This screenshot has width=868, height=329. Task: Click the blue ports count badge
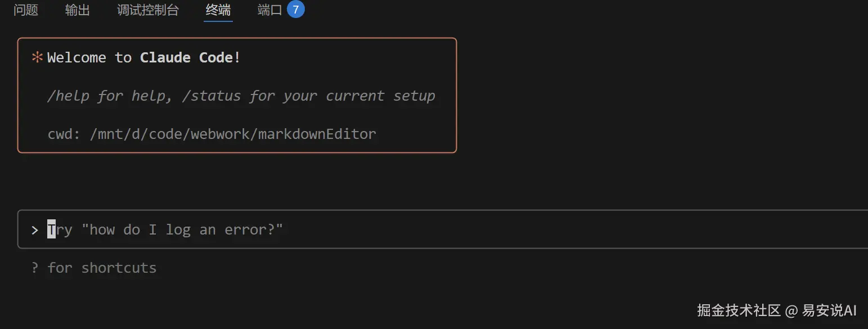coord(295,10)
